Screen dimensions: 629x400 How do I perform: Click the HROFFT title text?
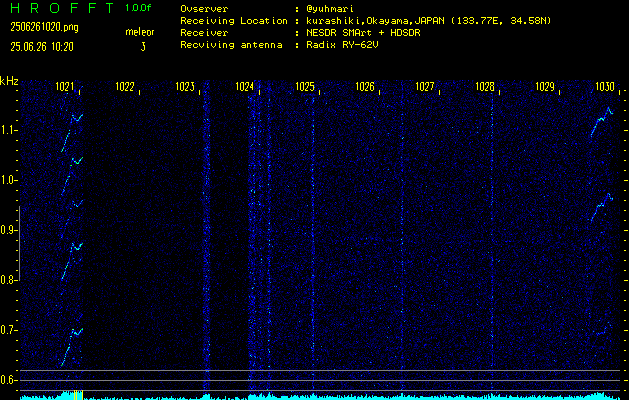[x=61, y=8]
